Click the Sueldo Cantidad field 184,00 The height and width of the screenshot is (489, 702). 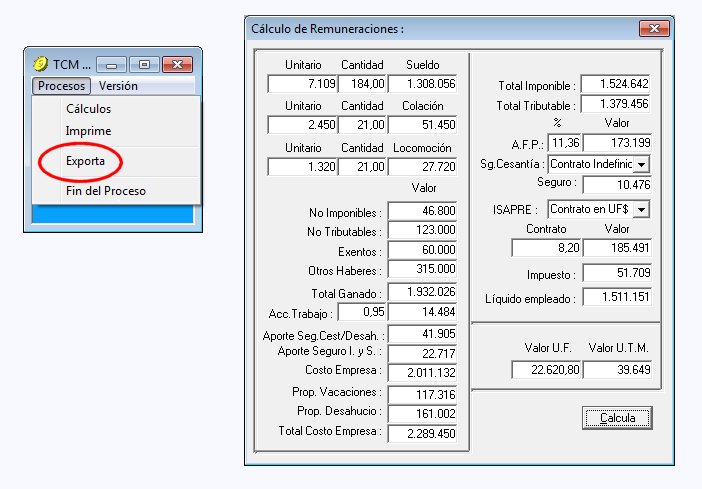click(362, 84)
